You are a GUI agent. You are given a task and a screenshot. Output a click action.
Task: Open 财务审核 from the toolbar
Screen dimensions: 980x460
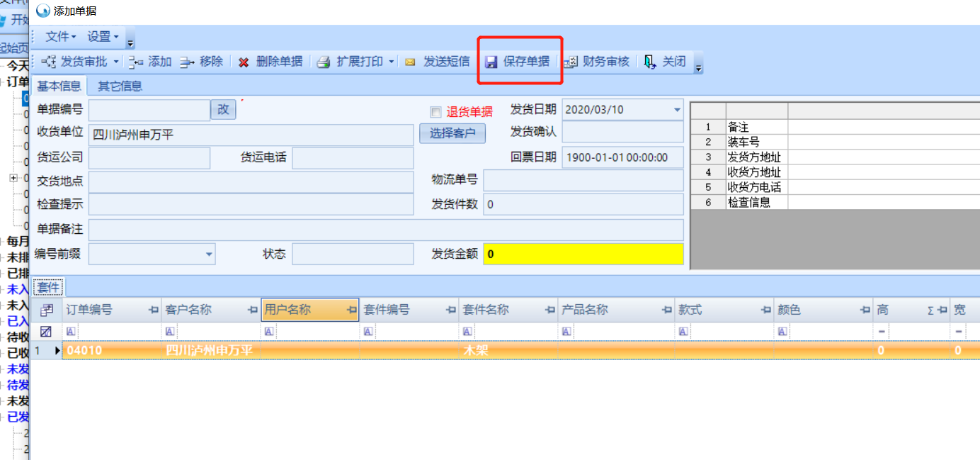click(x=597, y=62)
